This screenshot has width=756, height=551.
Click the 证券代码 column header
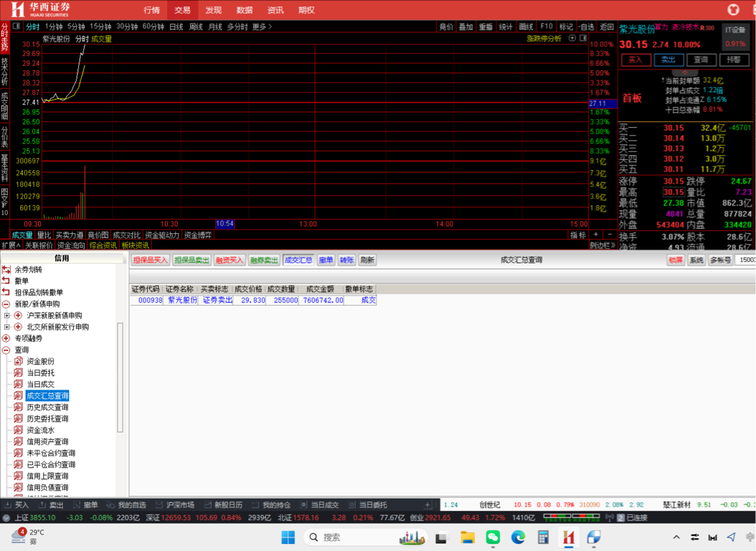click(146, 288)
